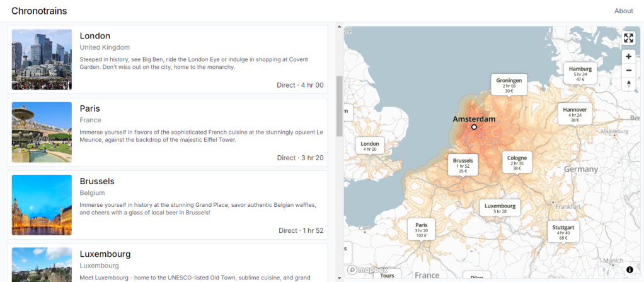Viewport: 644px width, 282px height.
Task: Zoom in on the map
Action: coord(628,56)
